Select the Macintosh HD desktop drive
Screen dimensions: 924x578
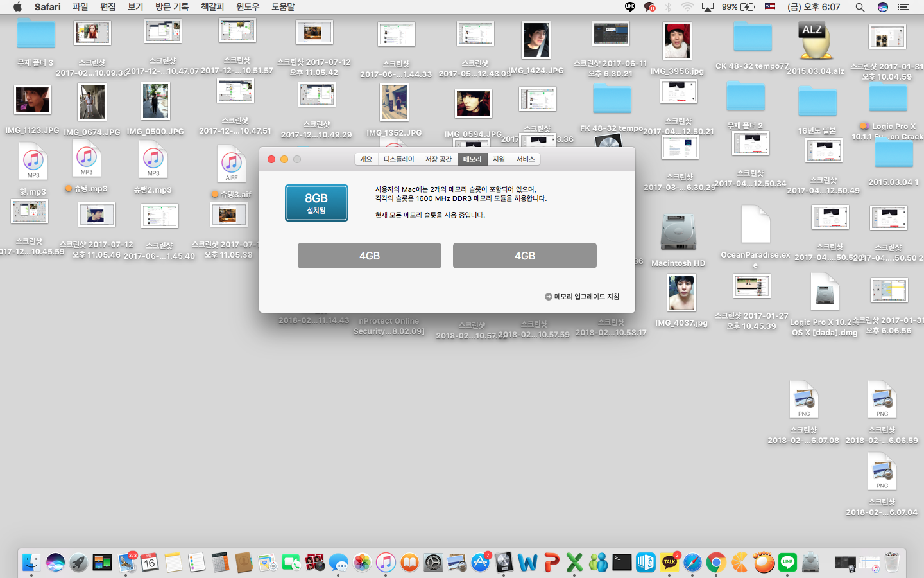[678, 234]
